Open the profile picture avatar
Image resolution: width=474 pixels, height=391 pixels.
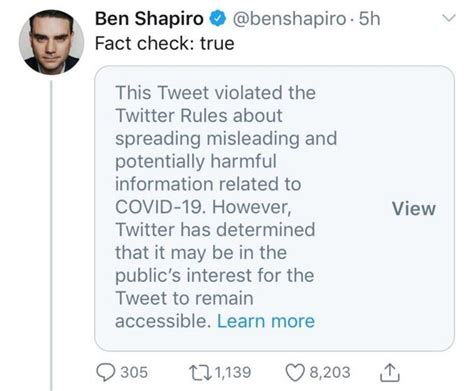pyautogui.click(x=51, y=42)
